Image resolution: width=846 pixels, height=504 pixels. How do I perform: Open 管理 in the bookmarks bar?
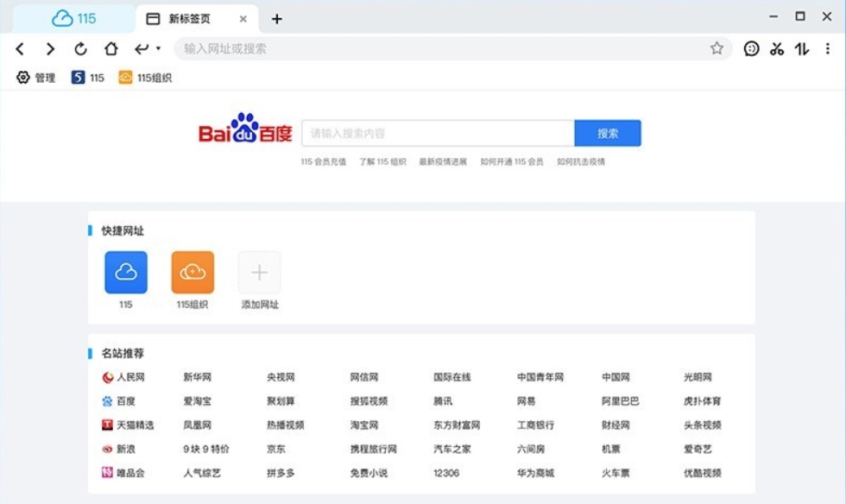35,78
